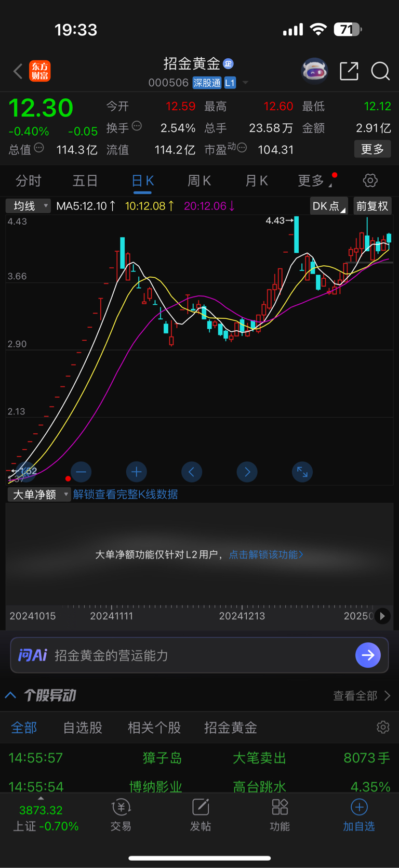Open 交易 in bottom bar
The height and width of the screenshot is (868, 399).
[x=121, y=815]
